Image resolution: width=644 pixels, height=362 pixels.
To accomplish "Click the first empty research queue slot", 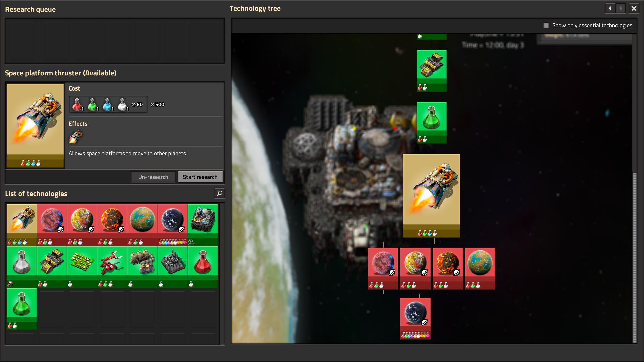I will [22, 41].
